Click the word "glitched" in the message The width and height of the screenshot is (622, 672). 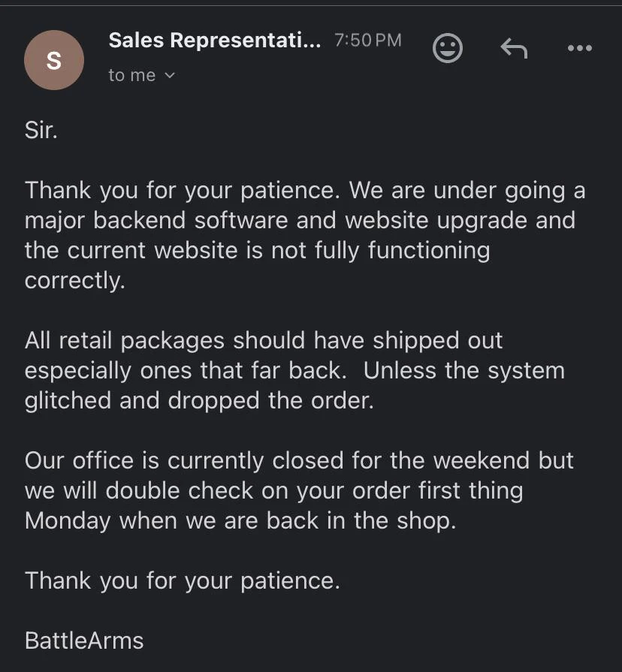tap(68, 400)
